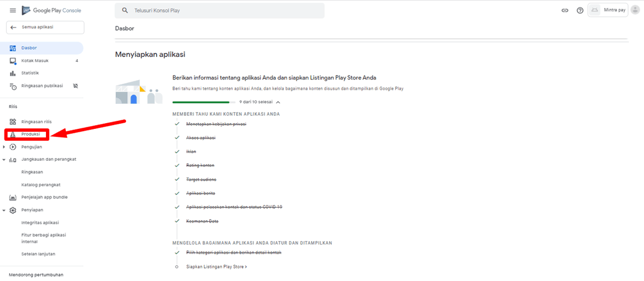The width and height of the screenshot is (644, 281).
Task: Click the Penjelajah app bundle icon
Action: coord(12,198)
